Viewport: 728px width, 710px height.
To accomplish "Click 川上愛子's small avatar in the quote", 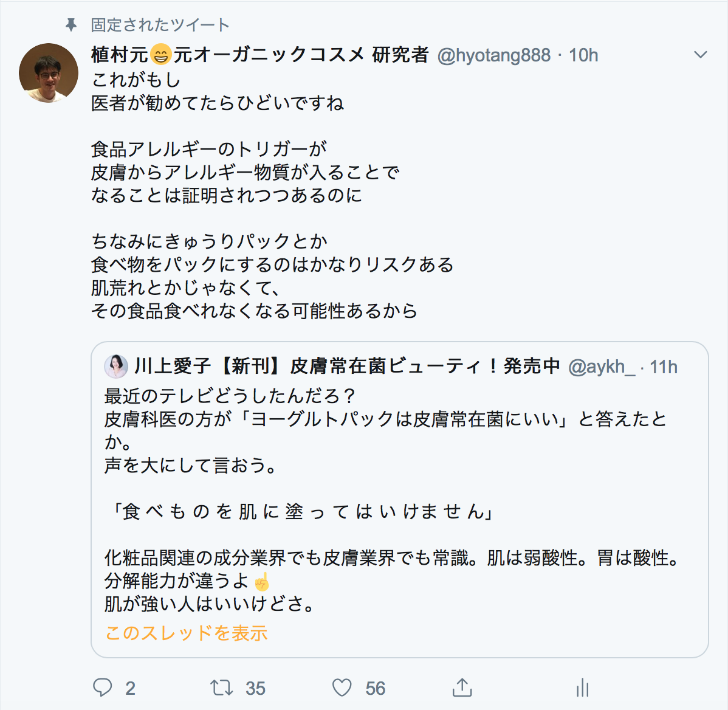I will point(116,366).
